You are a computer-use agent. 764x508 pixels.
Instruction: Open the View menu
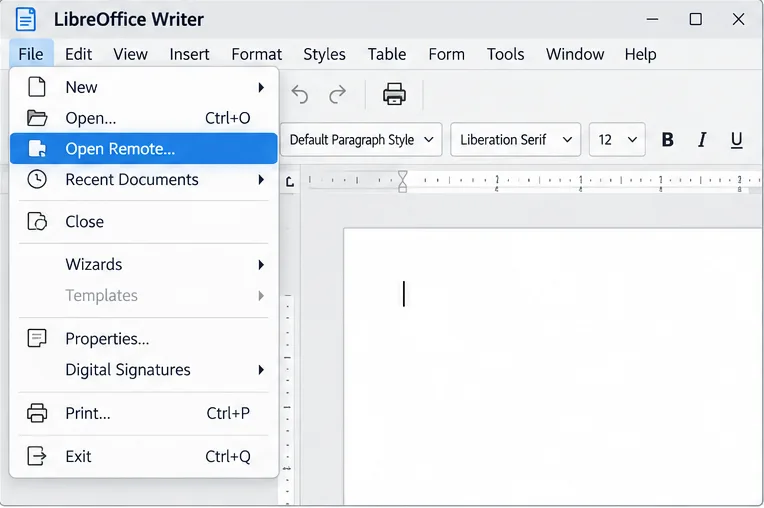click(131, 54)
